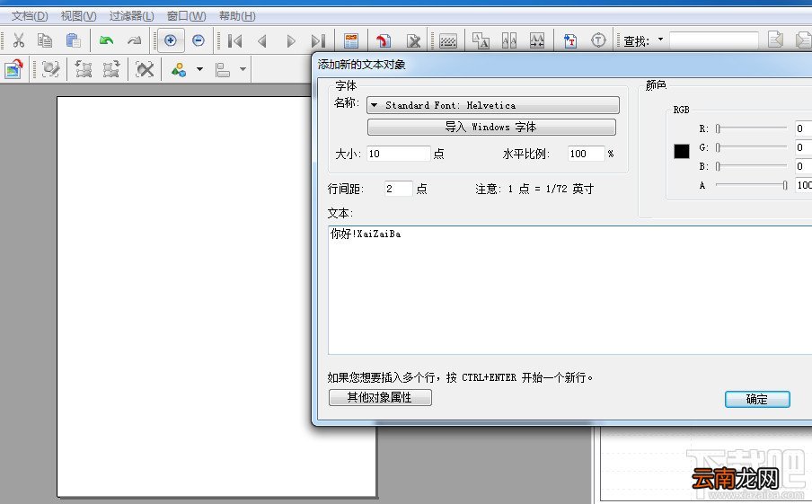Click the text area containing 你好!XaiZaiBa
This screenshot has width=812, height=504.
(x=569, y=290)
